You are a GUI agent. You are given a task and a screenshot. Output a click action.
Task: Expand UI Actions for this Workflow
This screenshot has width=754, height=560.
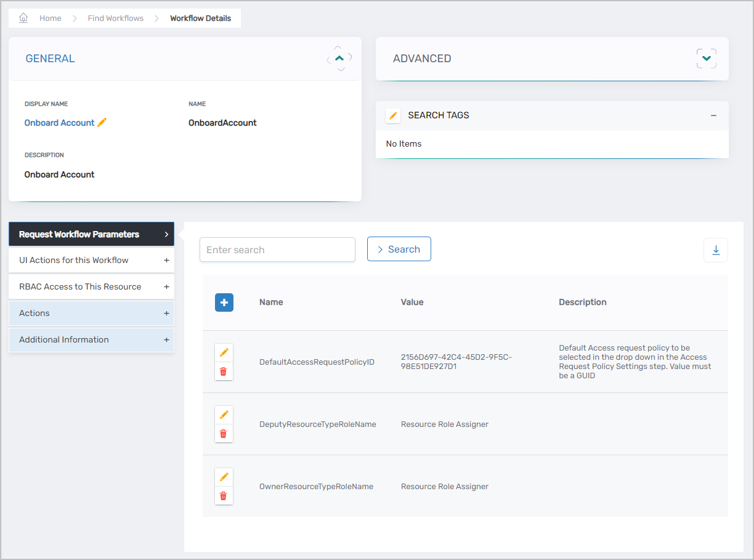[91, 260]
